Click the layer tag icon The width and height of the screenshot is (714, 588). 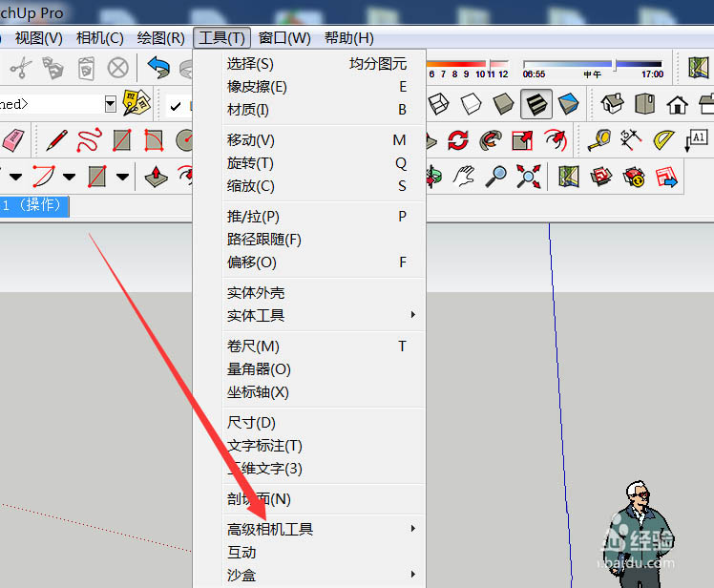point(136,102)
